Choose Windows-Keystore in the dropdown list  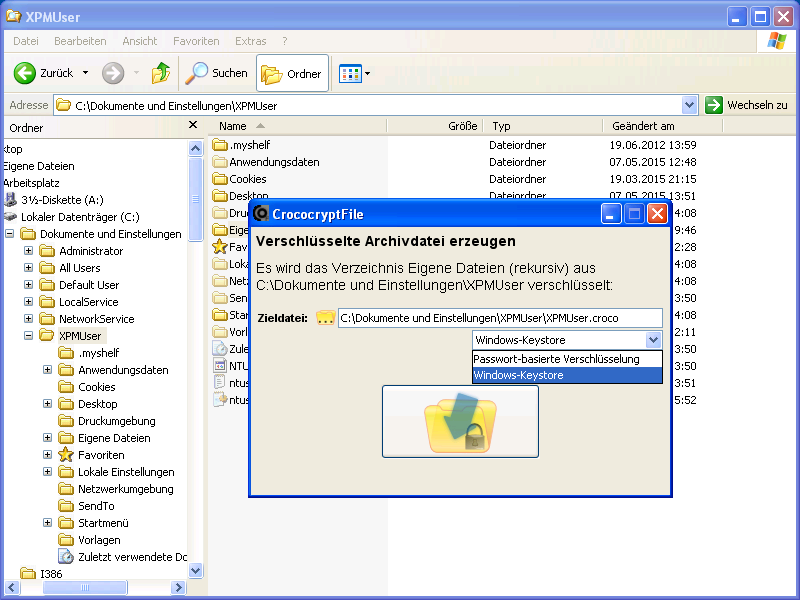coord(567,375)
